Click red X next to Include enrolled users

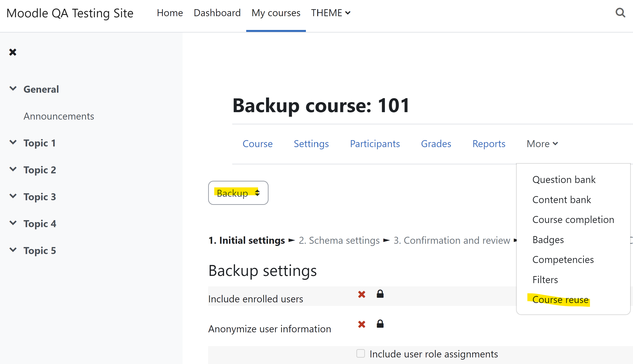(361, 294)
